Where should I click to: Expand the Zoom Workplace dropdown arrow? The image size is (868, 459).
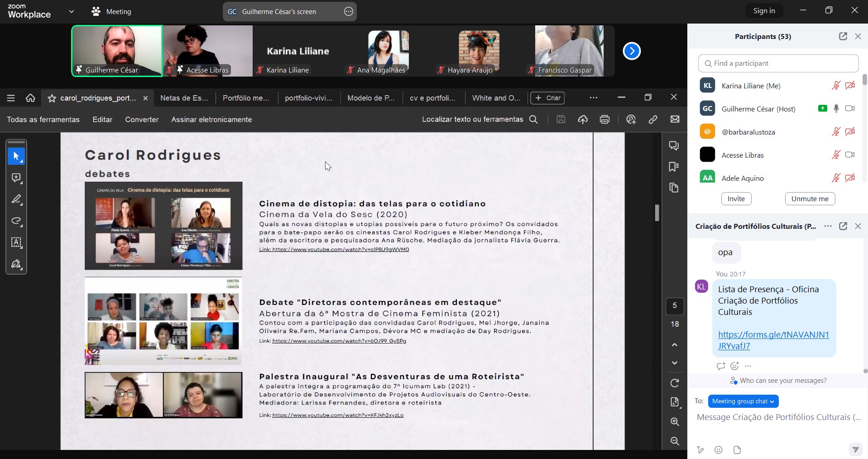point(72,12)
